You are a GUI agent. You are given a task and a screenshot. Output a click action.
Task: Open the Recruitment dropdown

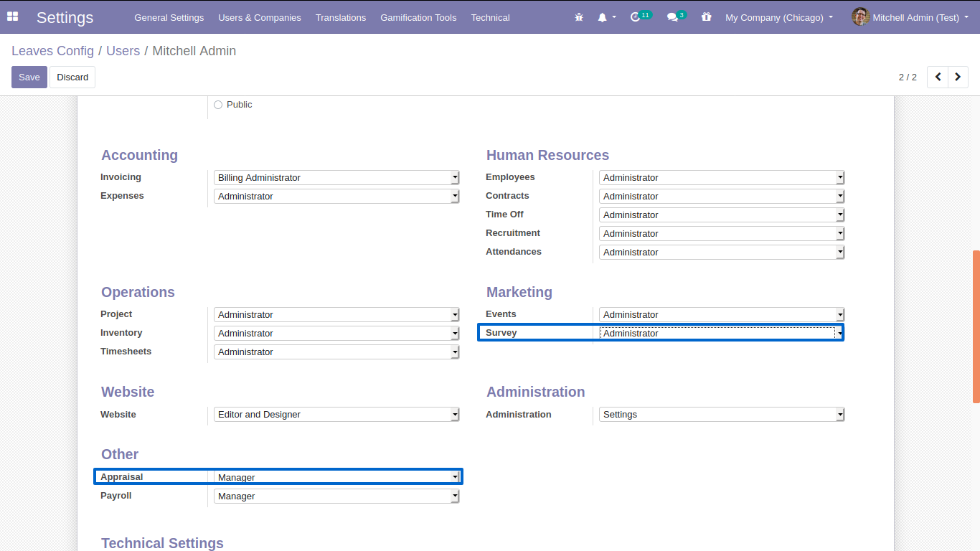pyautogui.click(x=722, y=233)
